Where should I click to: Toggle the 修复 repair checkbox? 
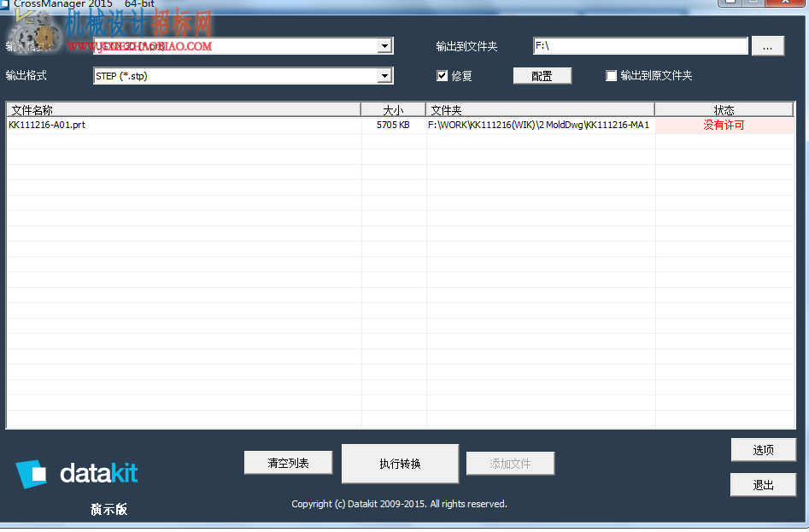[x=442, y=76]
